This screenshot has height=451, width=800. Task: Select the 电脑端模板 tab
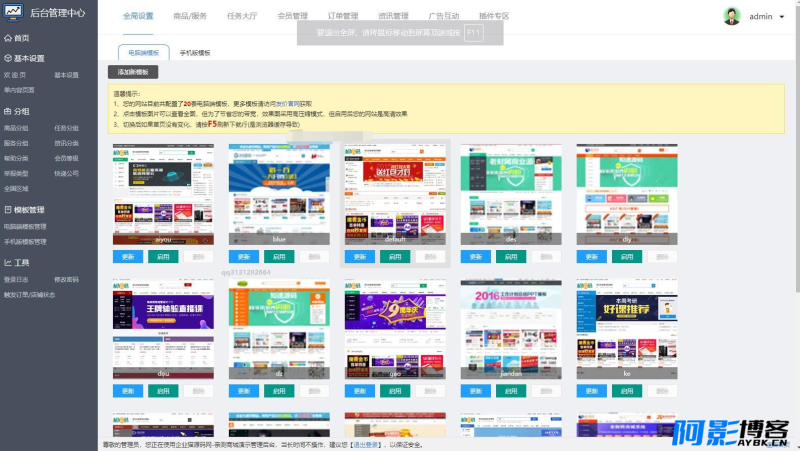(x=143, y=53)
